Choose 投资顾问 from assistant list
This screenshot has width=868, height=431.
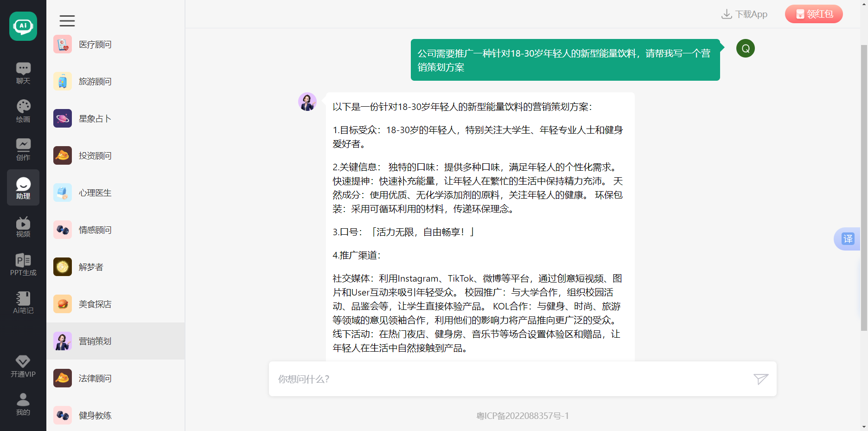pyautogui.click(x=115, y=155)
